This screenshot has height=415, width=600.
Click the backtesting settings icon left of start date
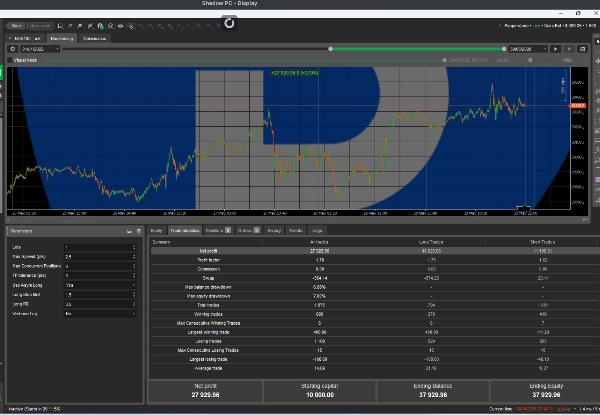(13, 49)
